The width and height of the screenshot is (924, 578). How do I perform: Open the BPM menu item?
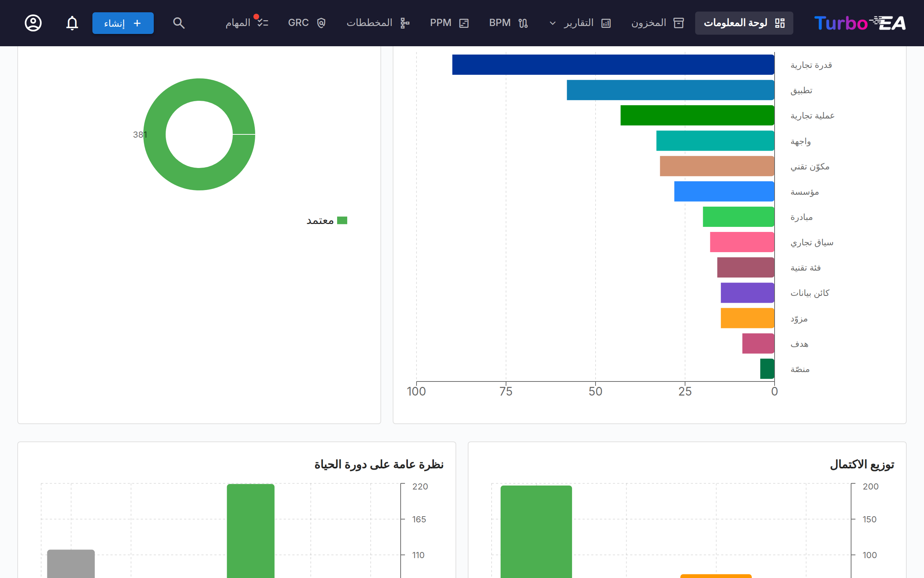[x=508, y=23]
